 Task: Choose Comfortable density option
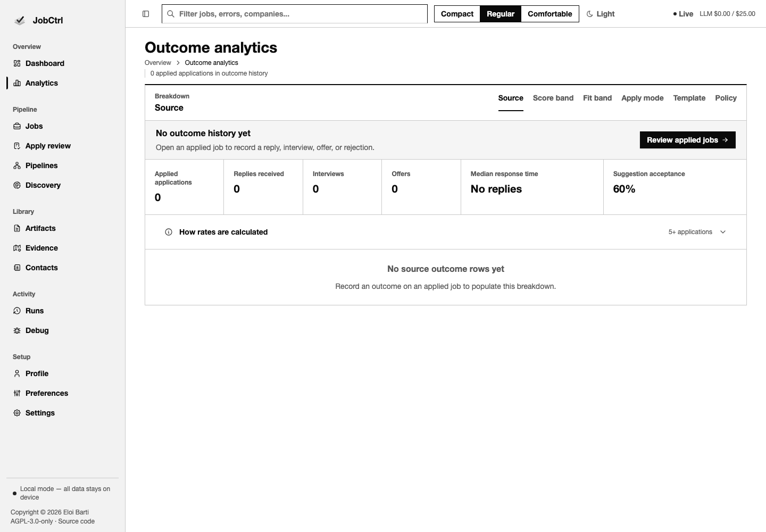point(550,14)
